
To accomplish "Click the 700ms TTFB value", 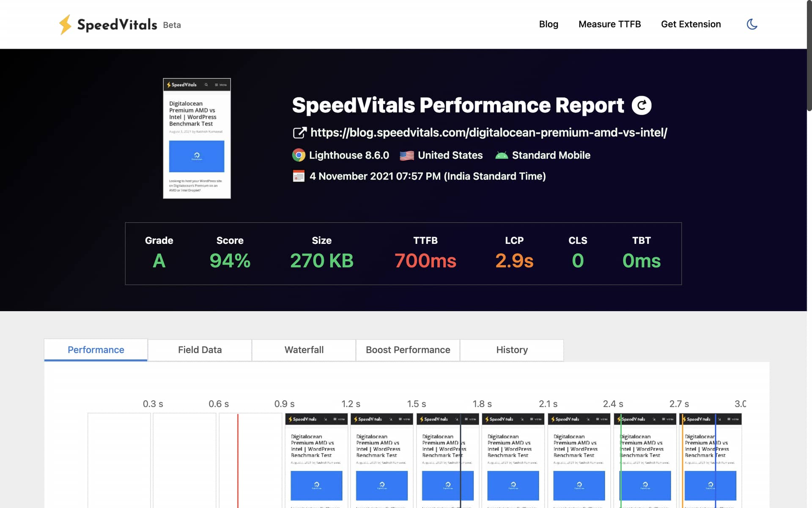I will pos(425,261).
